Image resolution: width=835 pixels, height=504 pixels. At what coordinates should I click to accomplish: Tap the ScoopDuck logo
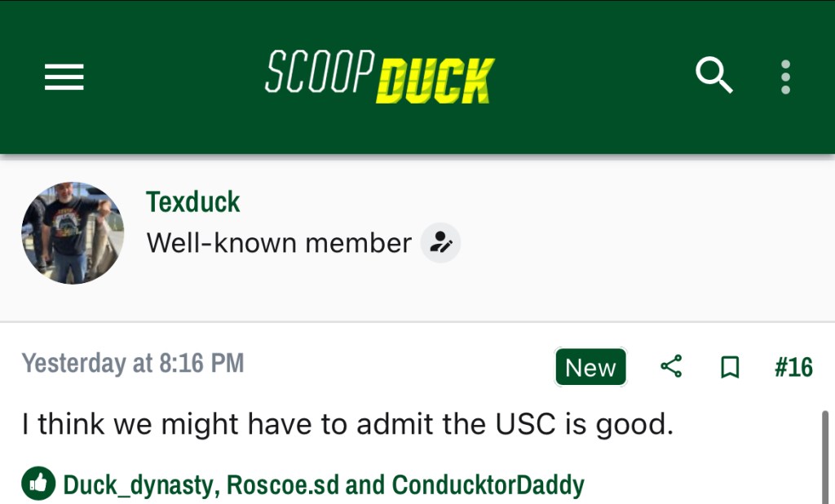pos(379,78)
